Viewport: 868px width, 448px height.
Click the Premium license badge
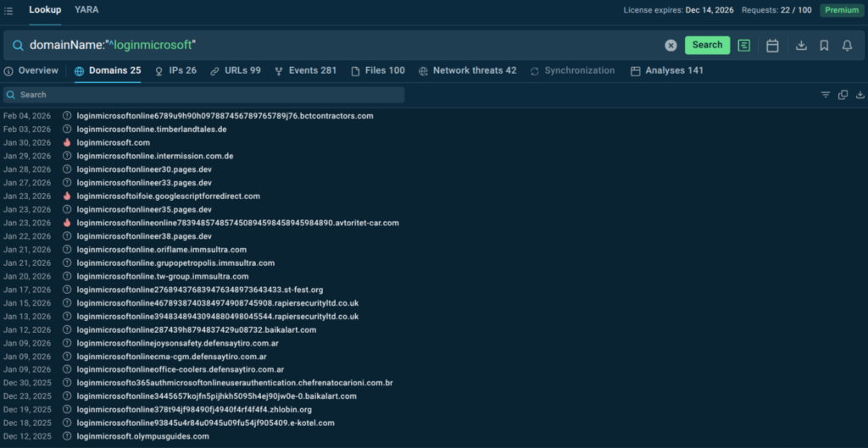[840, 10]
